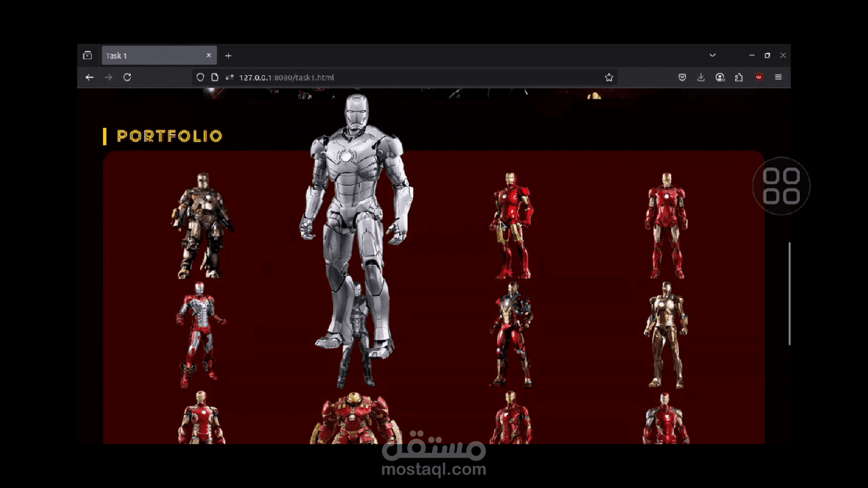Select the black, red and gold suit thumbnail

pos(511,335)
